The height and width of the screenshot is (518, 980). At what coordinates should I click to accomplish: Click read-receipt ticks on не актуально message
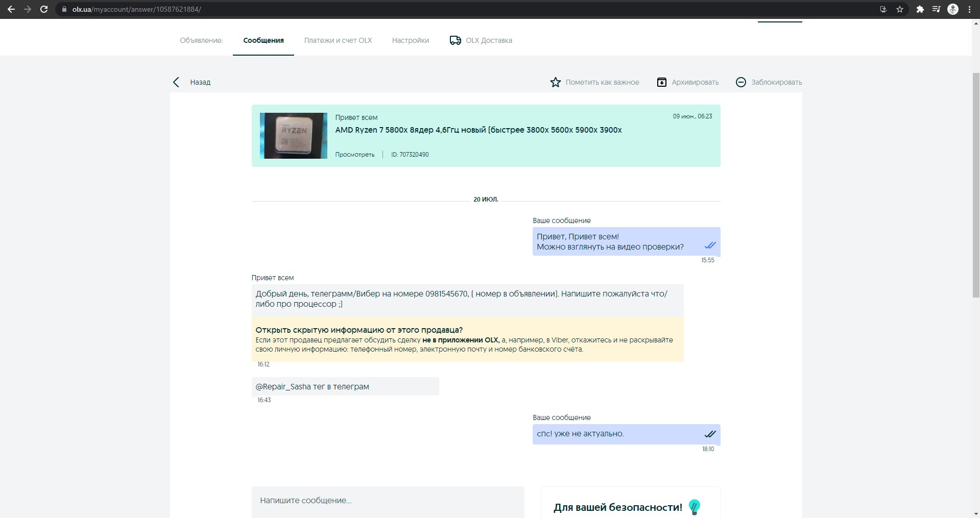[710, 434]
